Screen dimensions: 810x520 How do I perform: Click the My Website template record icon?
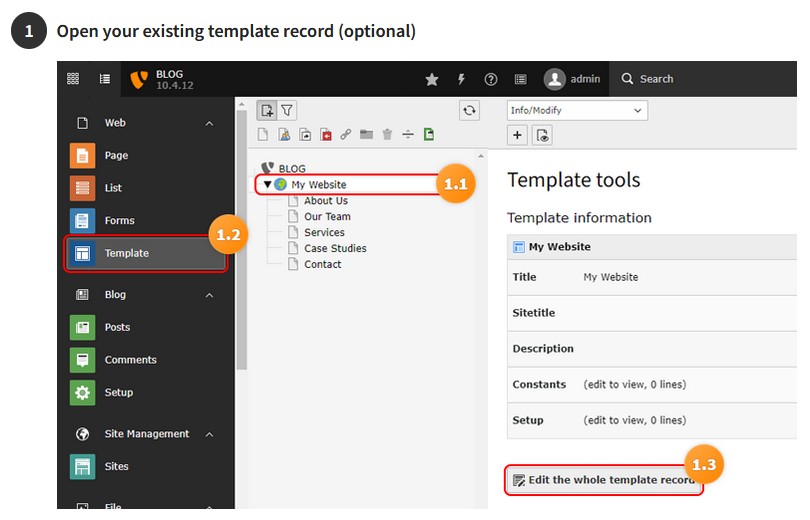click(518, 247)
